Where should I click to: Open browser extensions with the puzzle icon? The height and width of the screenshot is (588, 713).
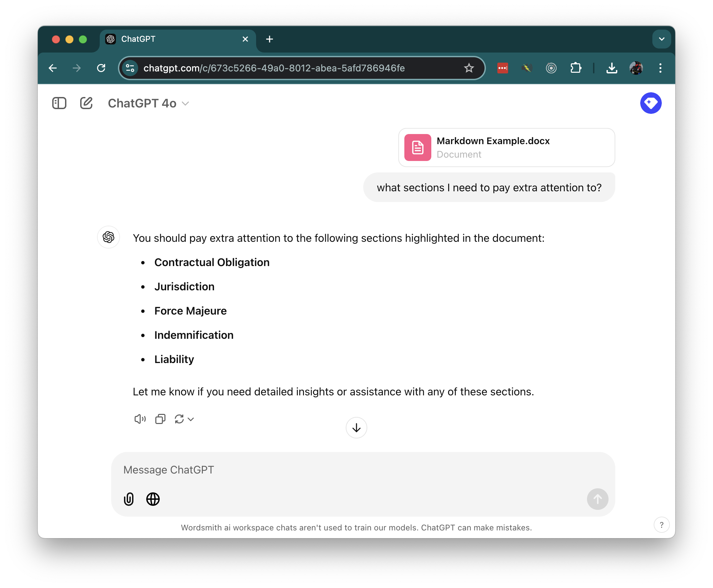[x=576, y=68]
